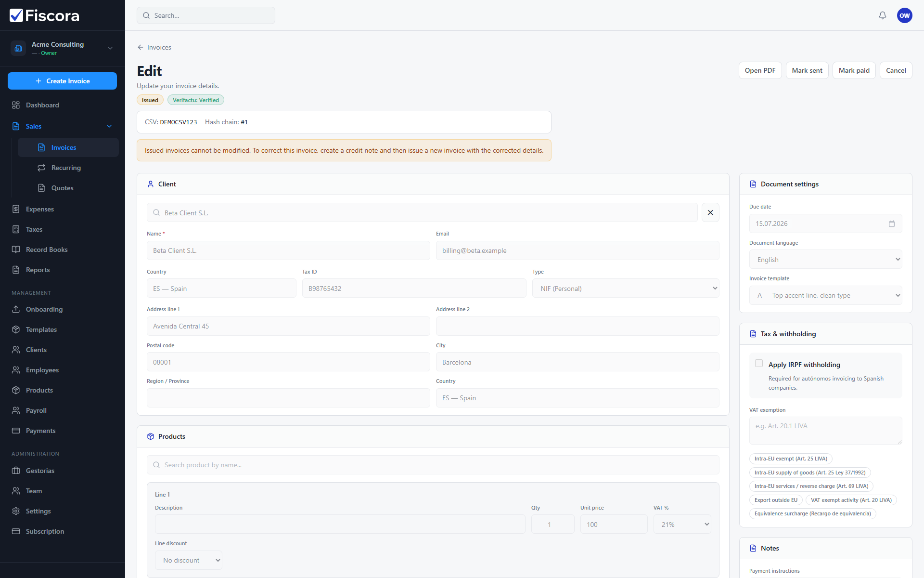The height and width of the screenshot is (578, 924).
Task: Expand the Acme Consulting company switcher
Action: click(x=110, y=48)
